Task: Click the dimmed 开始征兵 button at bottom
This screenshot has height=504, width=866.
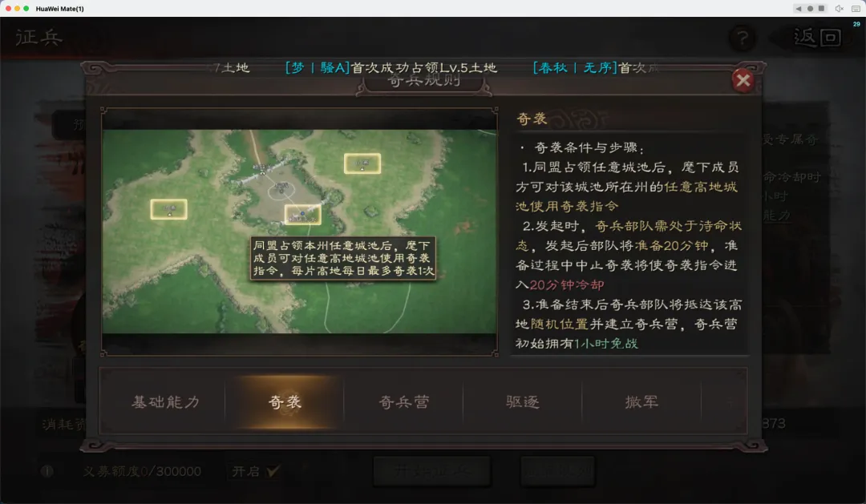Action: [x=432, y=471]
